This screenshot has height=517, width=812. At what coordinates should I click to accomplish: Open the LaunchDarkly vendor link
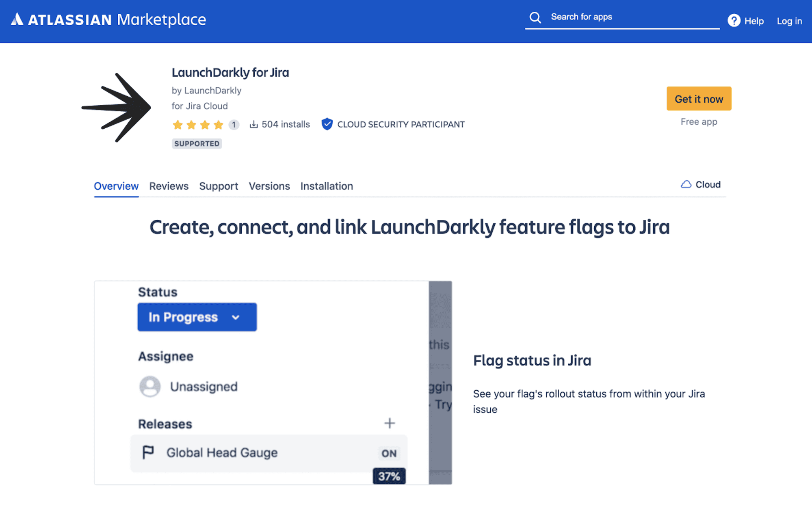[x=213, y=91]
